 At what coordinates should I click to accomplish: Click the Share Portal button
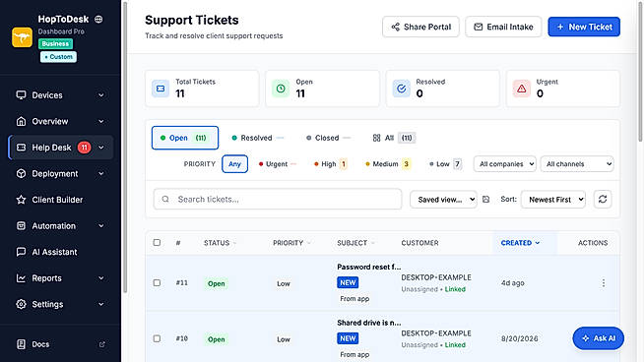tap(420, 28)
